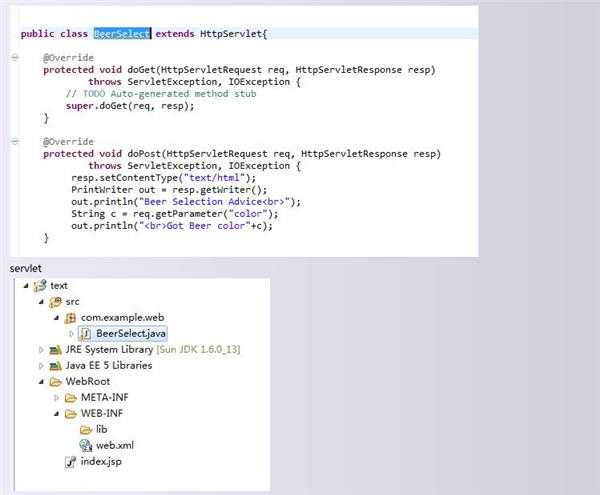This screenshot has height=495, width=600.
Task: Select the WEB-INF label
Action: point(102,414)
